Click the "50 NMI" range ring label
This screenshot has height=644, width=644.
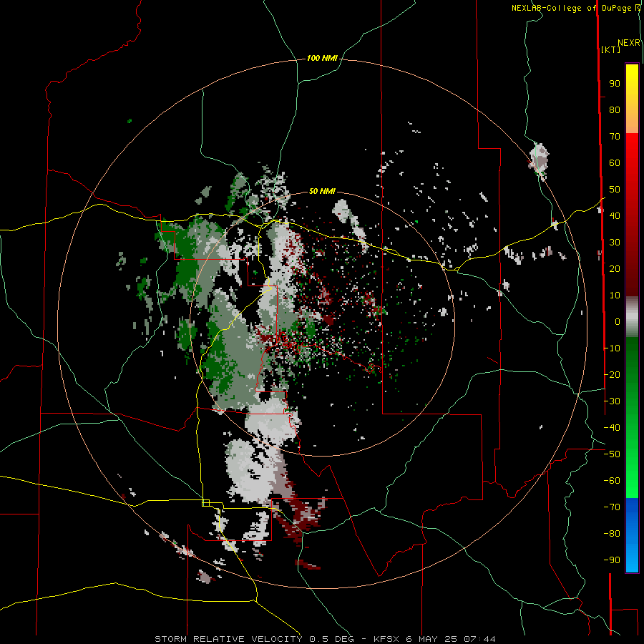(322, 191)
